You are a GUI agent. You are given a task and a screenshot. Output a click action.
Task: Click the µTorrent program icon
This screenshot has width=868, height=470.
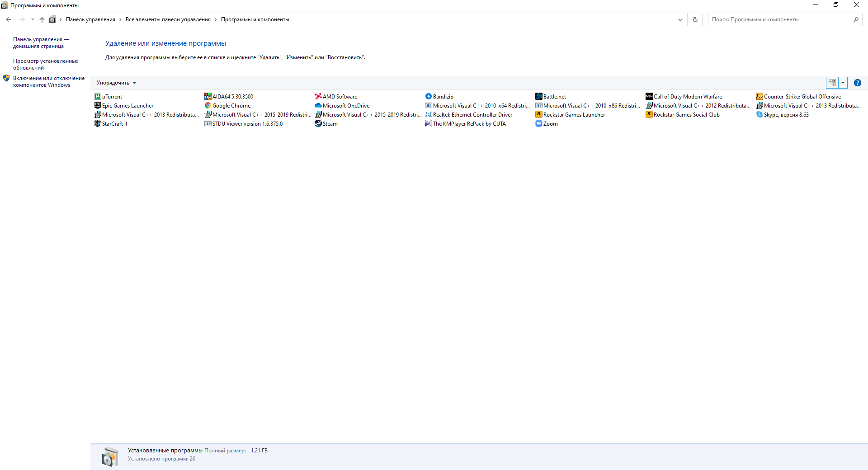click(98, 96)
